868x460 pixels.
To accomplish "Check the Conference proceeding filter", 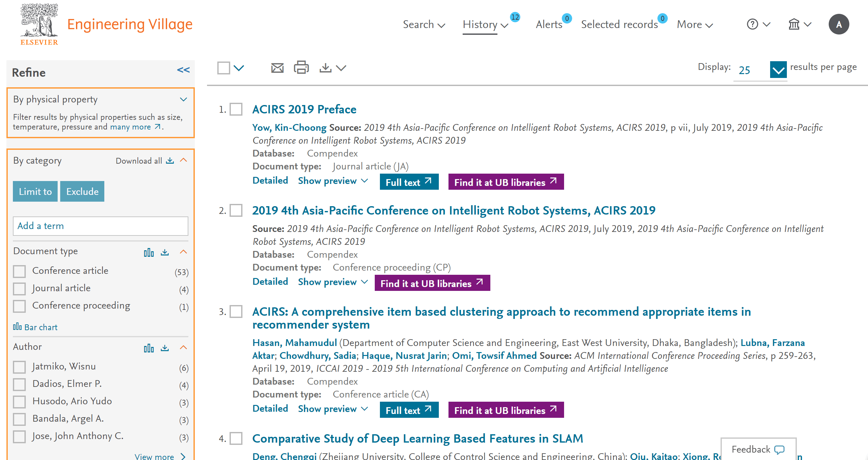I will click(19, 306).
